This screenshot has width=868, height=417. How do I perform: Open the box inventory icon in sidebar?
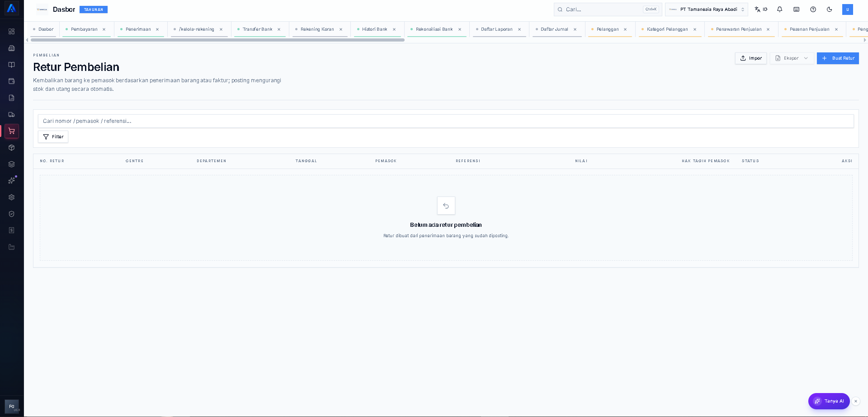12,148
